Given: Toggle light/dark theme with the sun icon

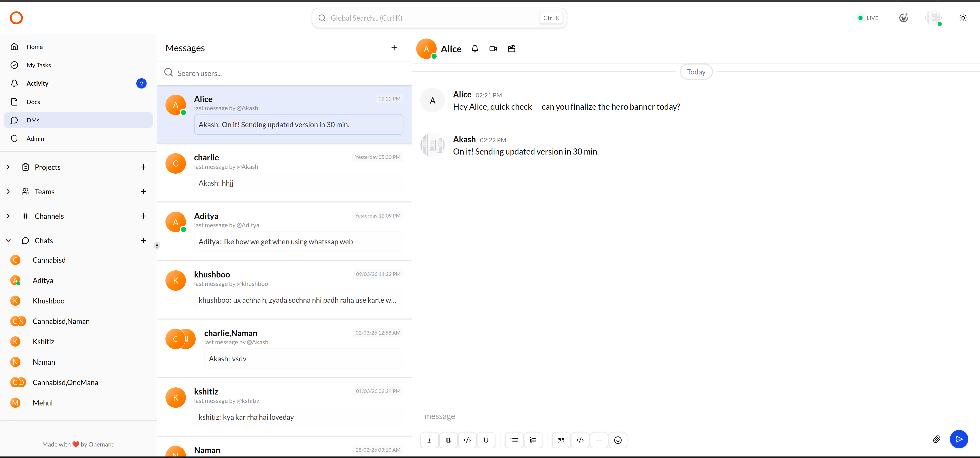Looking at the screenshot, I should pyautogui.click(x=963, y=18).
